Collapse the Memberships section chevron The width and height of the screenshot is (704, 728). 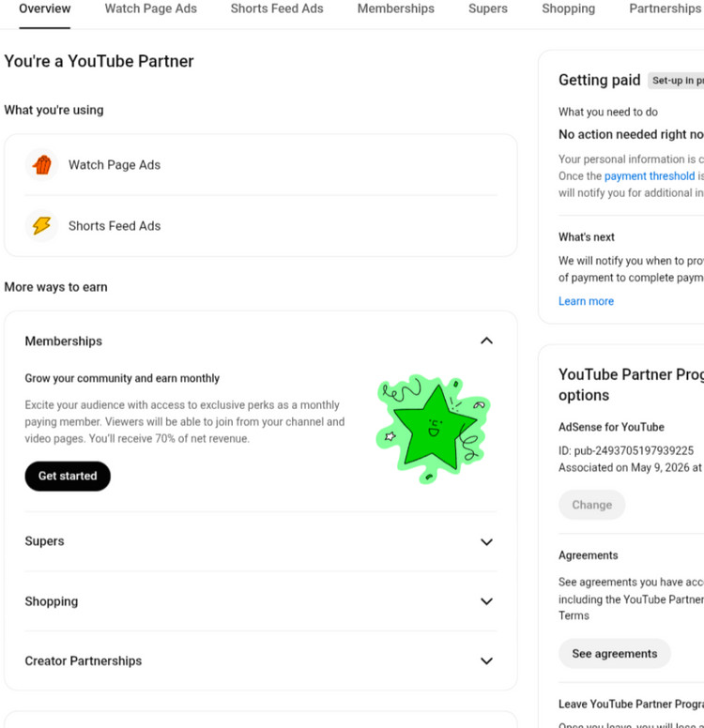[x=486, y=341]
